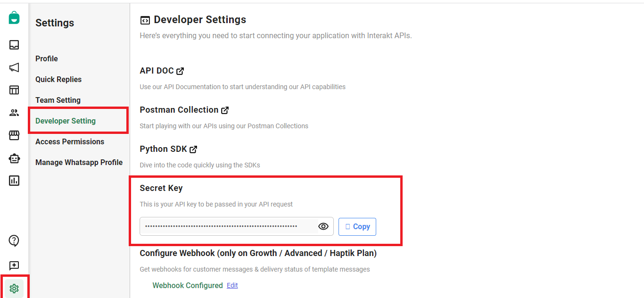This screenshot has width=644, height=298.
Task: Open the Analytics bar chart icon
Action: click(x=14, y=181)
